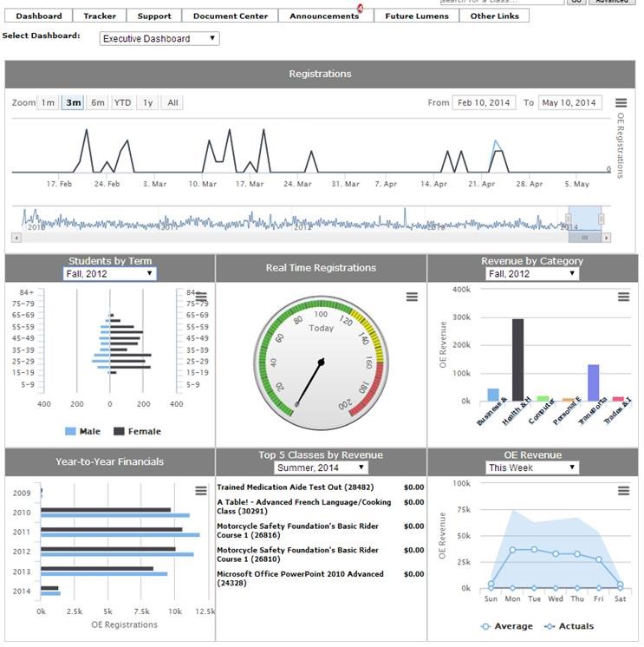The image size is (644, 647).
Task: Set chart zoom to 6m
Action: click(x=98, y=103)
